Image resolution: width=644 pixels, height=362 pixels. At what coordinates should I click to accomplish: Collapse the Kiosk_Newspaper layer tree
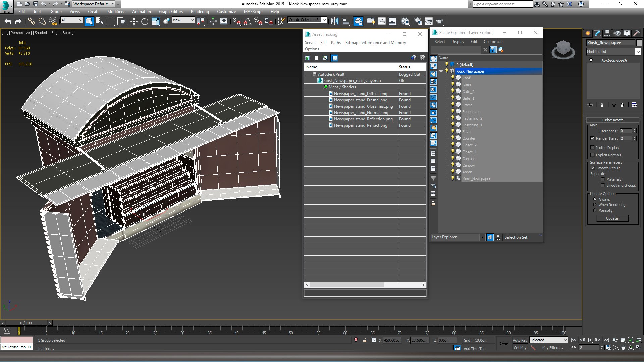[441, 71]
